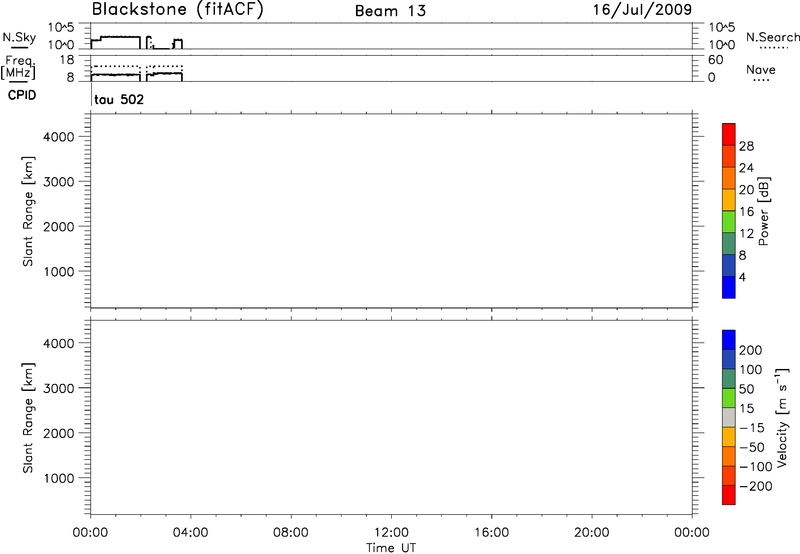Click the solid N.Sky noise trace
This screenshot has width=800, height=554.
point(120,37)
